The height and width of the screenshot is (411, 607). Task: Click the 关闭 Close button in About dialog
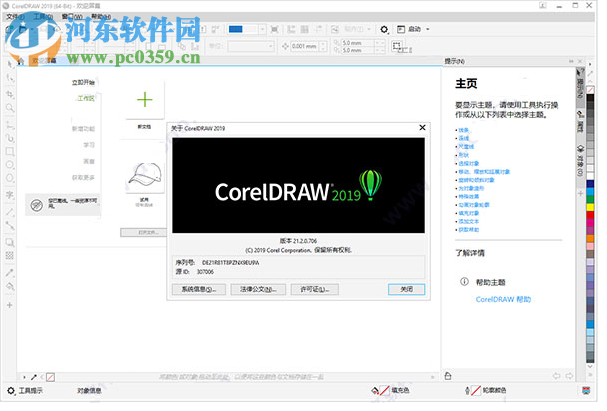pyautogui.click(x=406, y=289)
